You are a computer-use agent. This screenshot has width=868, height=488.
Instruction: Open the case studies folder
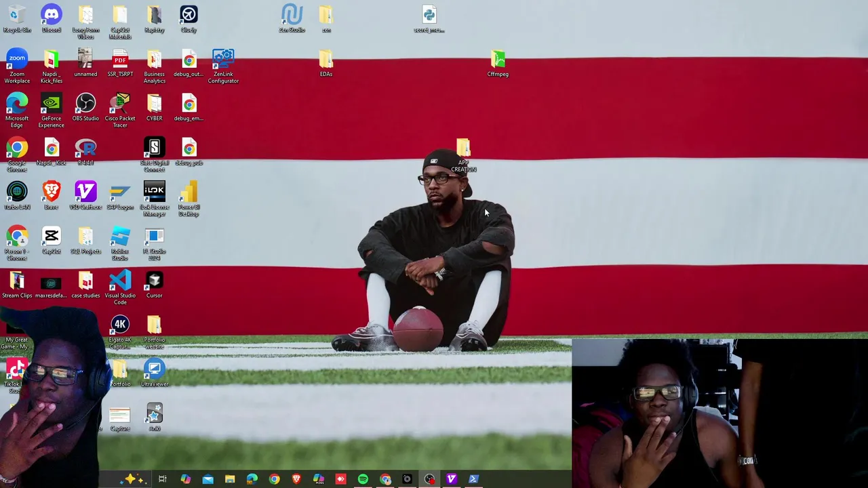85,285
